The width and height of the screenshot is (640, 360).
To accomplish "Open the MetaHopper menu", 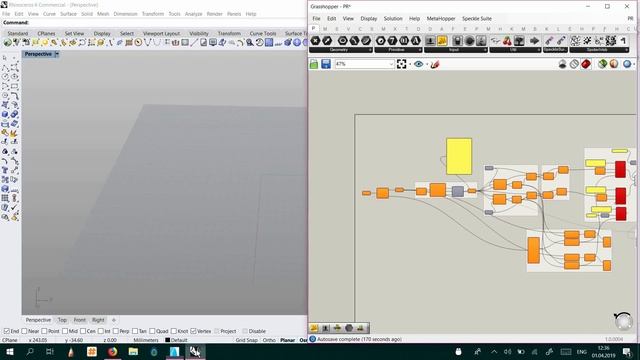I will (441, 18).
